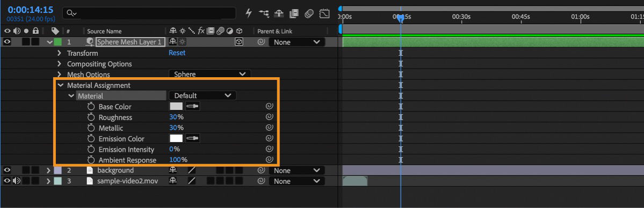Click the lock column header
644x208 pixels.
(x=36, y=31)
